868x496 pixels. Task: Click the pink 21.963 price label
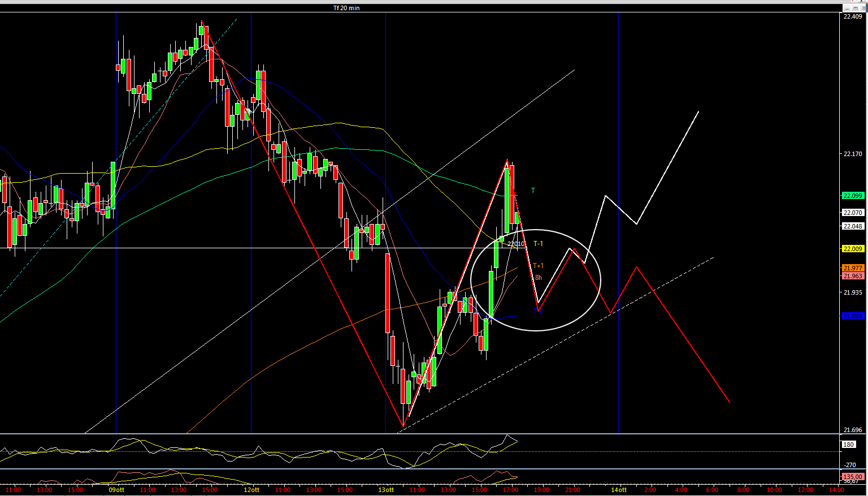(852, 276)
